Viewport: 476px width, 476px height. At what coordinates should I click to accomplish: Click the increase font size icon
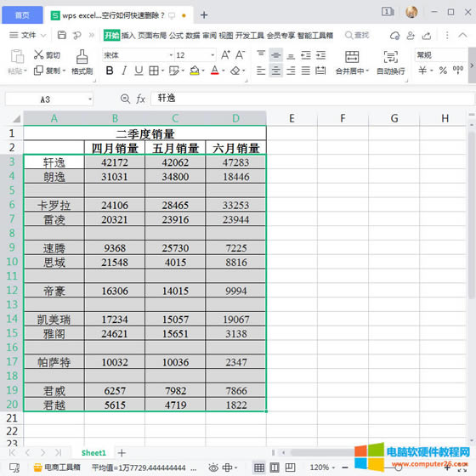[x=225, y=55]
